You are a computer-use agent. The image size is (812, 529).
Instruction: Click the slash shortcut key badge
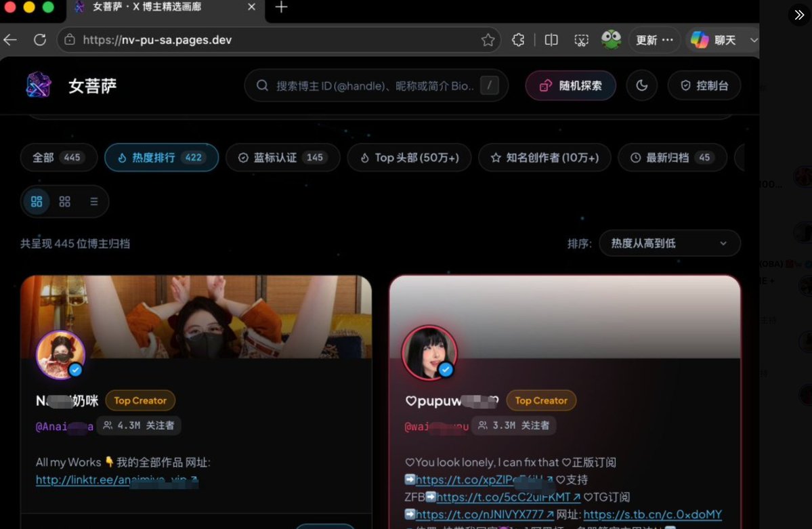[489, 85]
